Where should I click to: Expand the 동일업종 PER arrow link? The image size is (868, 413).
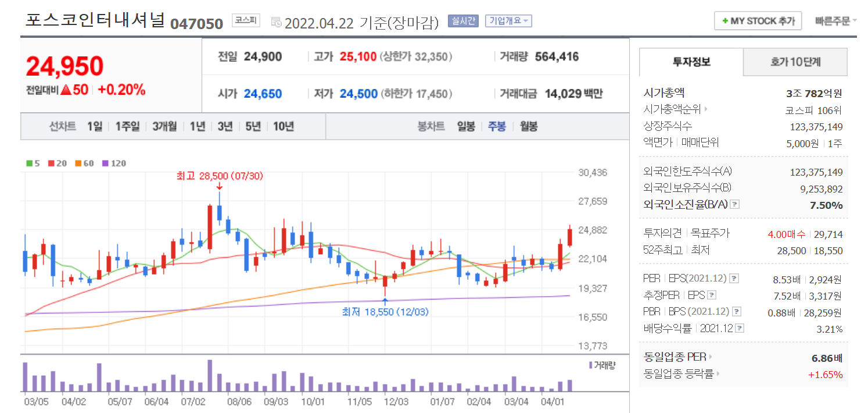click(711, 357)
